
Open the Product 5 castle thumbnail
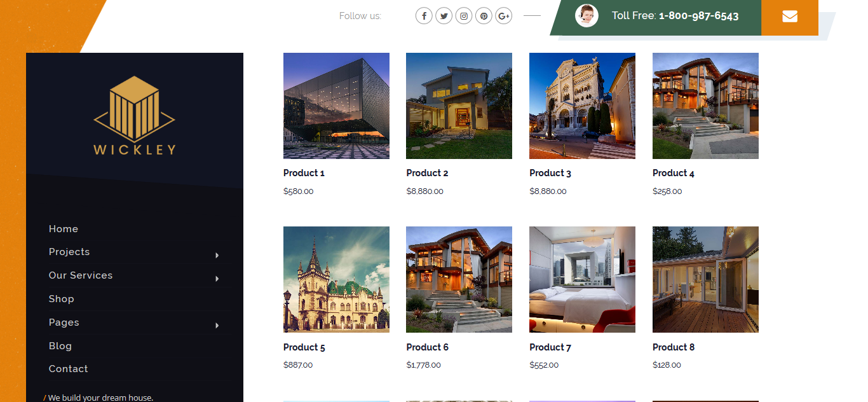336,279
